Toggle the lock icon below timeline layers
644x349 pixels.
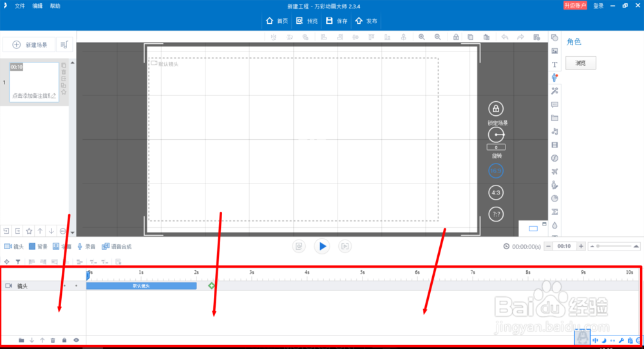[x=64, y=340]
